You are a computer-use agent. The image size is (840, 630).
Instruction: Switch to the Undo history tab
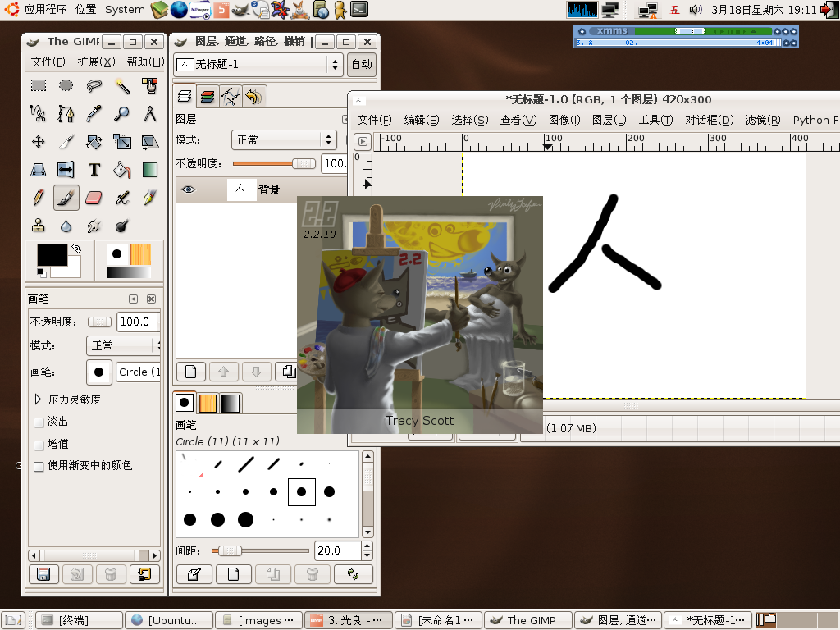point(254,97)
